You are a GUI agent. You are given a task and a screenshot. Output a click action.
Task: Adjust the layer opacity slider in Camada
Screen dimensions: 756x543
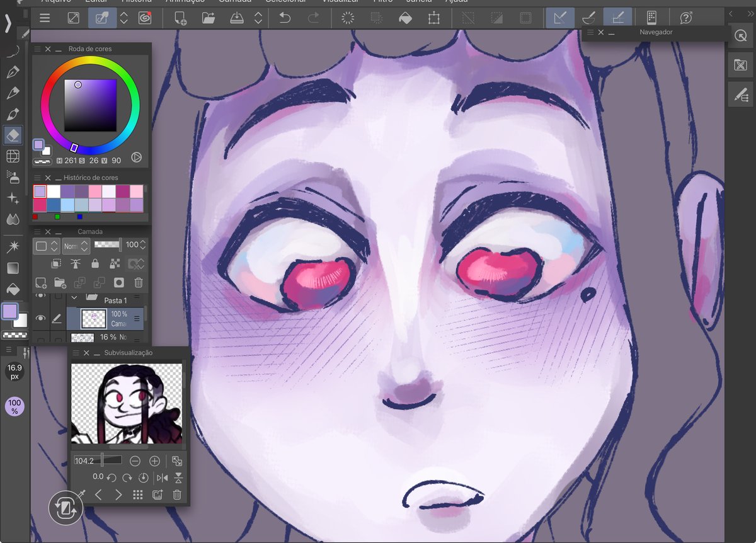point(108,244)
